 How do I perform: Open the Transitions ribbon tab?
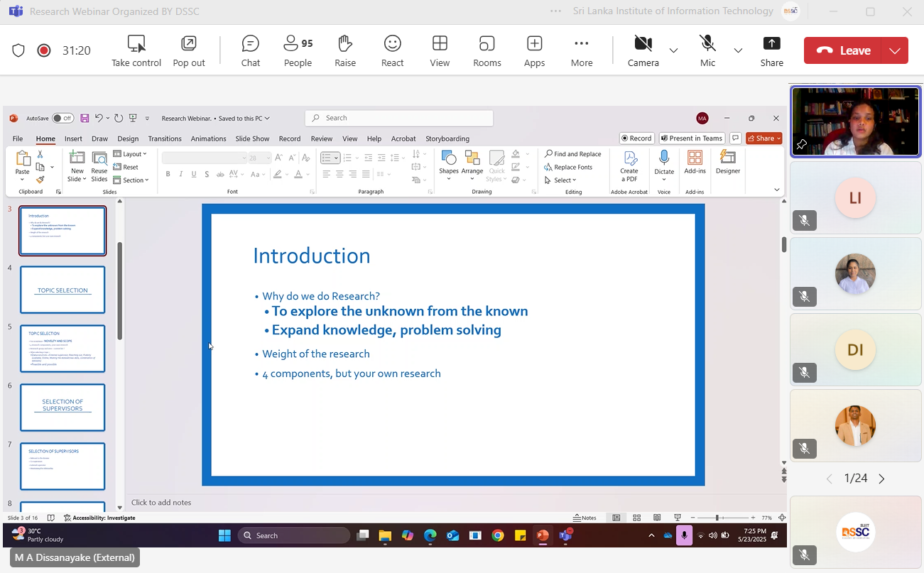(x=165, y=138)
